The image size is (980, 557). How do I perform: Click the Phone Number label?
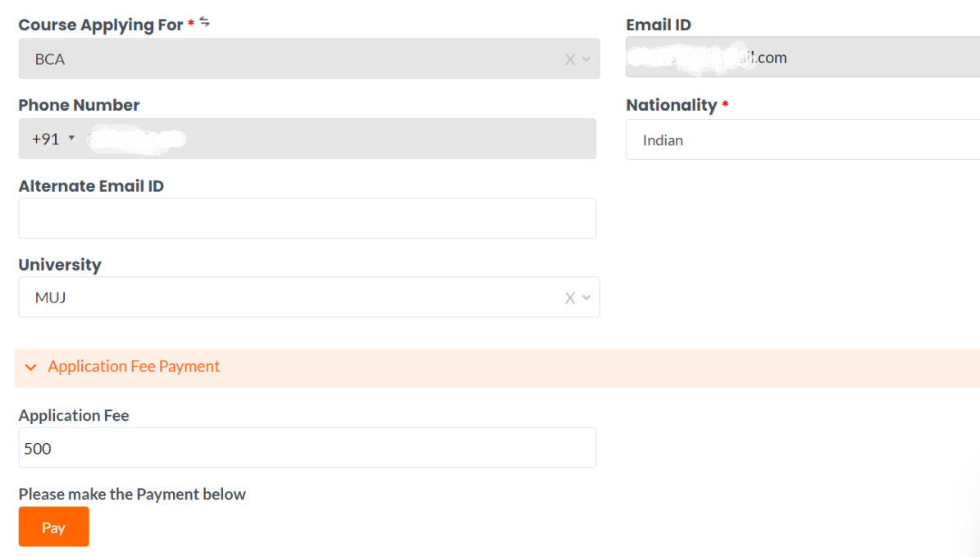(x=79, y=105)
